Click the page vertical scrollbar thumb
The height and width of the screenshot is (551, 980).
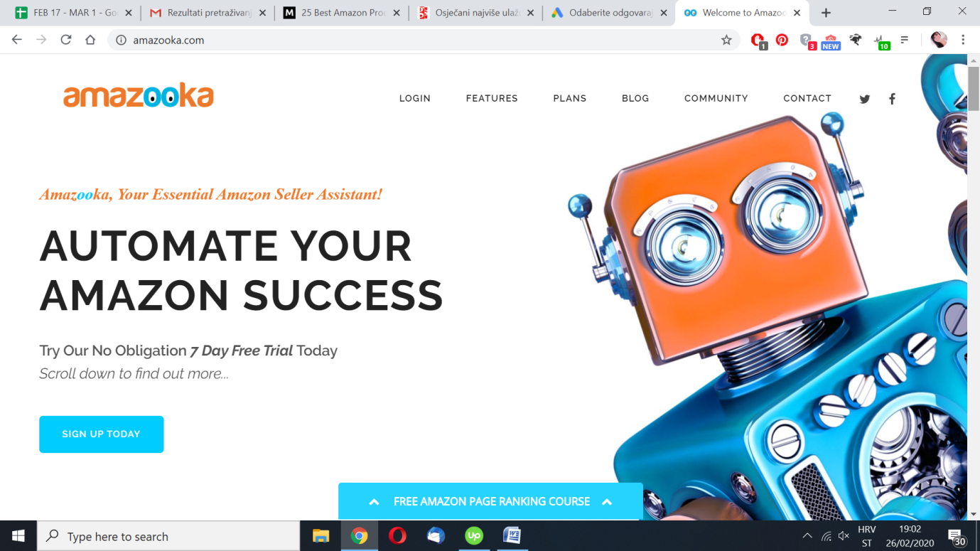coord(974,88)
